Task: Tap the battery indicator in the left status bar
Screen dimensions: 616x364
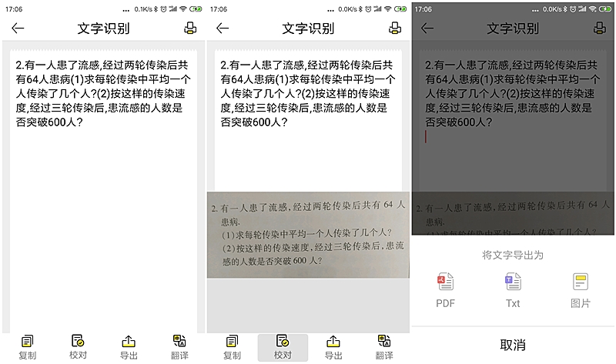Action: click(x=196, y=8)
